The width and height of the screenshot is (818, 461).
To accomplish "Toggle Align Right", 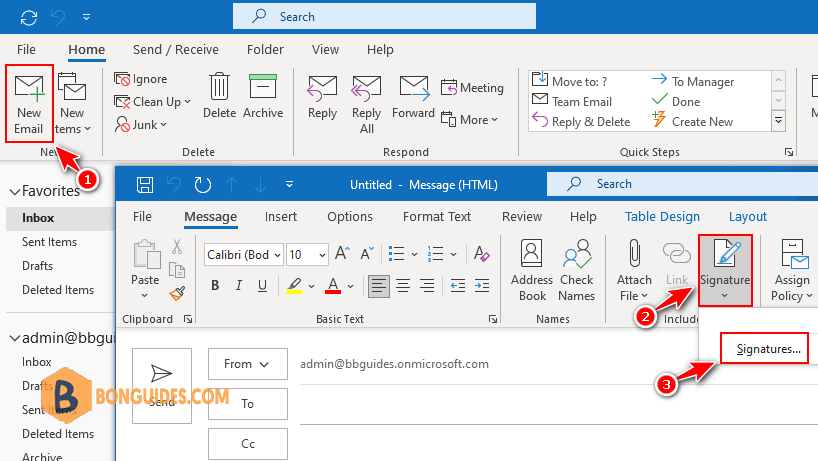I will (x=427, y=286).
